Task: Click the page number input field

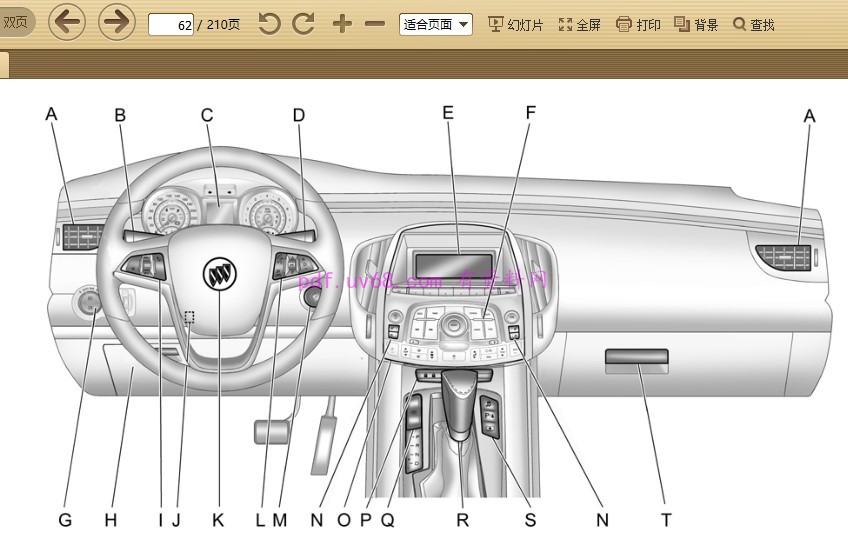Action: pos(171,25)
